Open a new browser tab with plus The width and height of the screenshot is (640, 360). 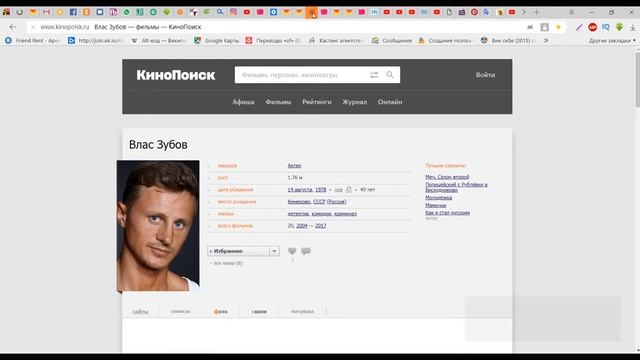tap(537, 12)
